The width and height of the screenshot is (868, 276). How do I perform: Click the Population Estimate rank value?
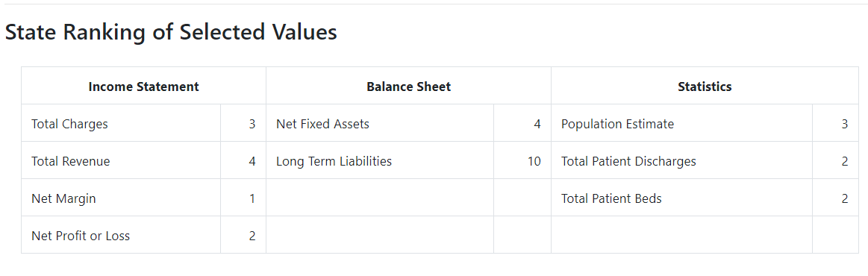(x=845, y=124)
